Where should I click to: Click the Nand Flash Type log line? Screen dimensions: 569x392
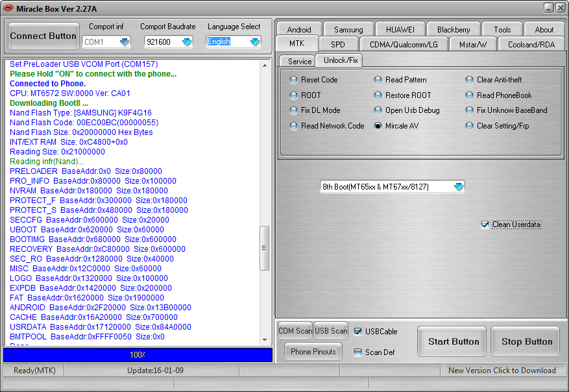click(80, 113)
